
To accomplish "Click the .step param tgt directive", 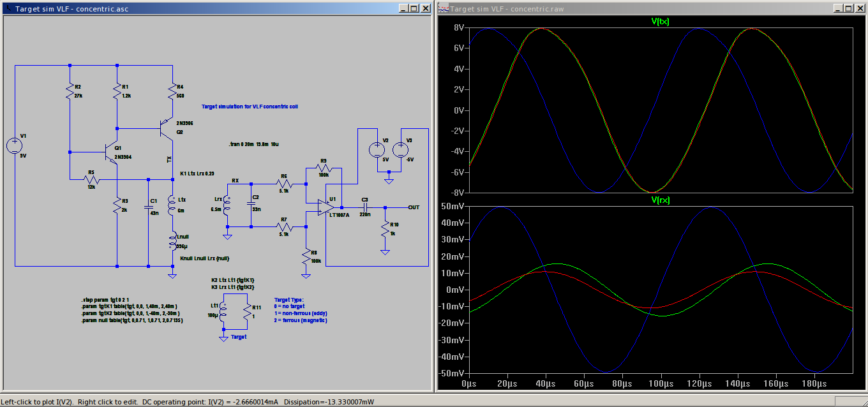I will (x=107, y=300).
